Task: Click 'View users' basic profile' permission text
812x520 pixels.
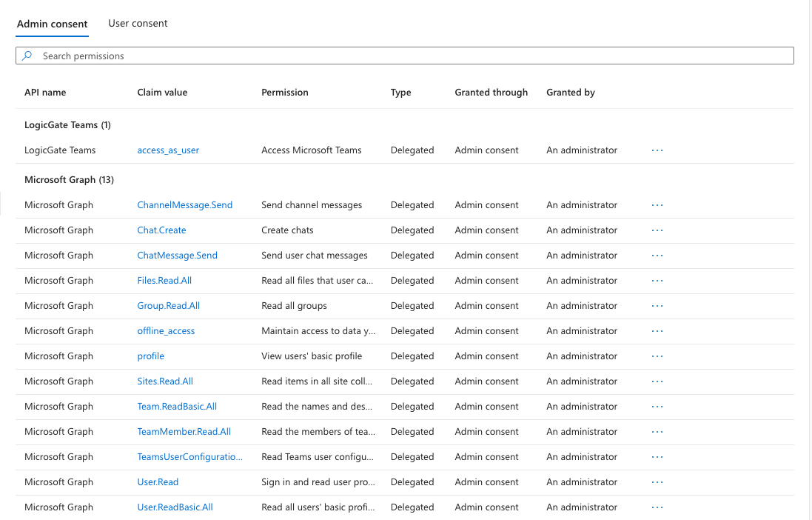Action: click(312, 356)
